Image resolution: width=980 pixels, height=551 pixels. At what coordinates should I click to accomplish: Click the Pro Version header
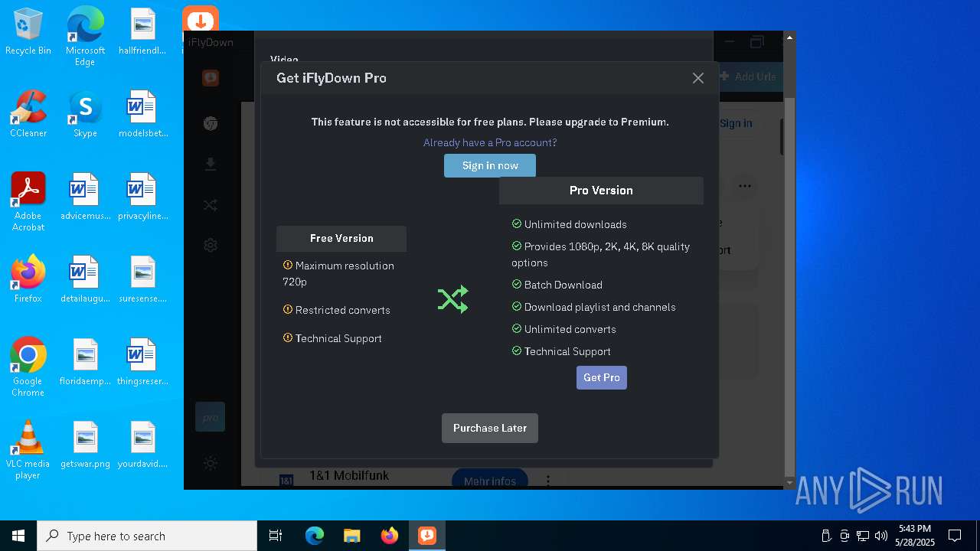pos(601,191)
